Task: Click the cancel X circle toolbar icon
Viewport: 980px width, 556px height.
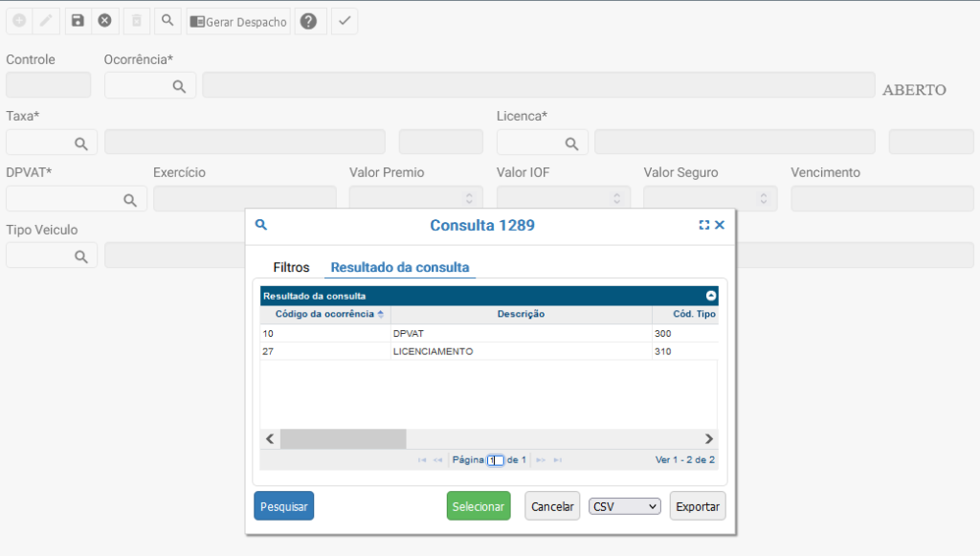Action: pos(104,20)
